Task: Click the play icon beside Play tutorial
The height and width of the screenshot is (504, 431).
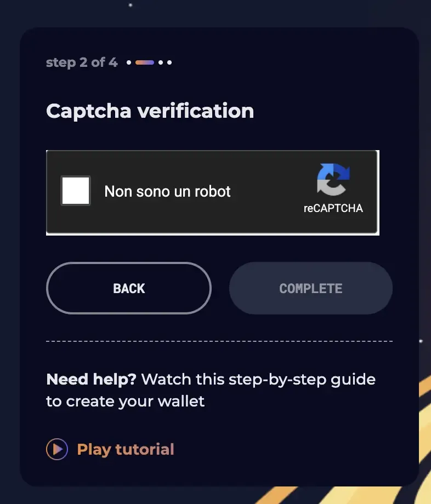Action: pos(57,448)
